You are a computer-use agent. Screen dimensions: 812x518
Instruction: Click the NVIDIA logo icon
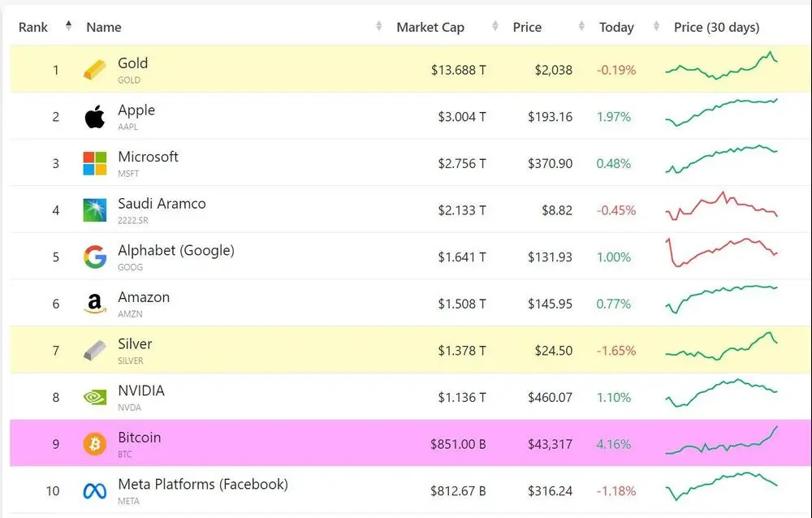pyautogui.click(x=95, y=397)
